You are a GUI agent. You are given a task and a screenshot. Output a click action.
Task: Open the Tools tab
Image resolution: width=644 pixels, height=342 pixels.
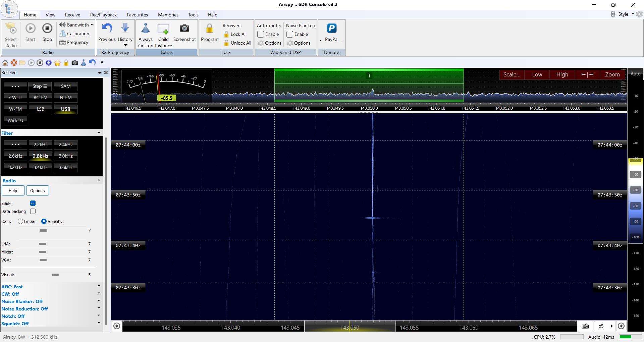(x=193, y=15)
